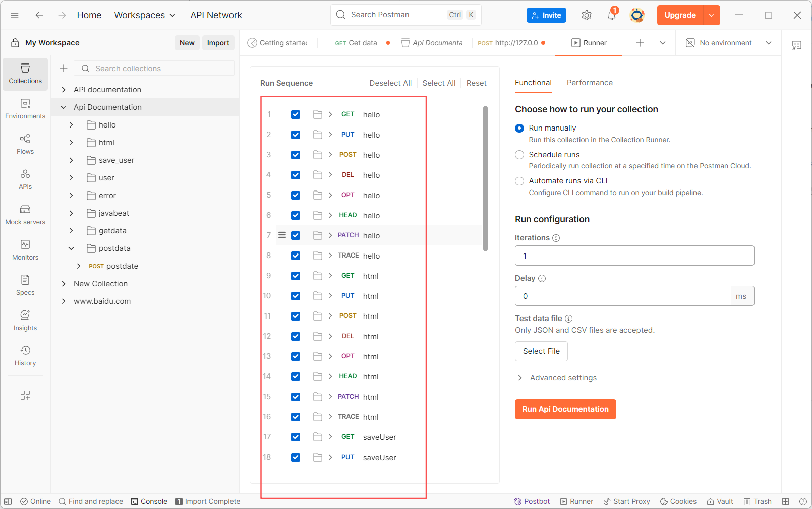Open the Monitors sidebar panel
Screen dimensions: 812x509
click(x=25, y=250)
